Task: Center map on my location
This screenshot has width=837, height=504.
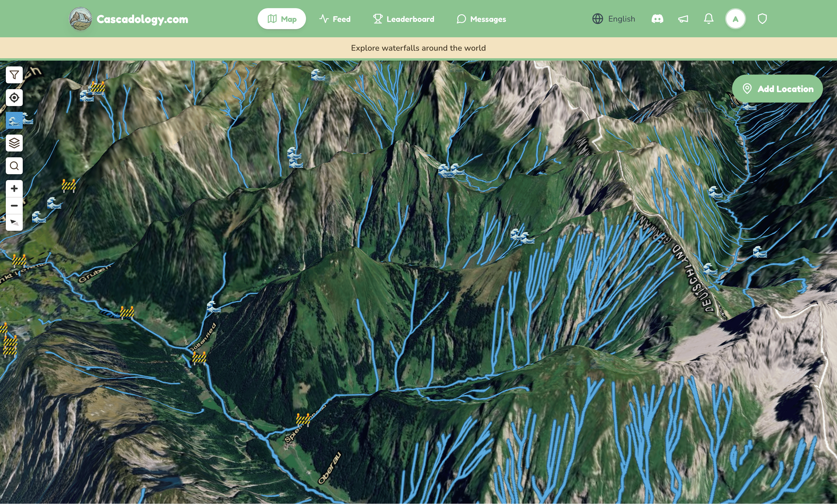Action: click(14, 98)
